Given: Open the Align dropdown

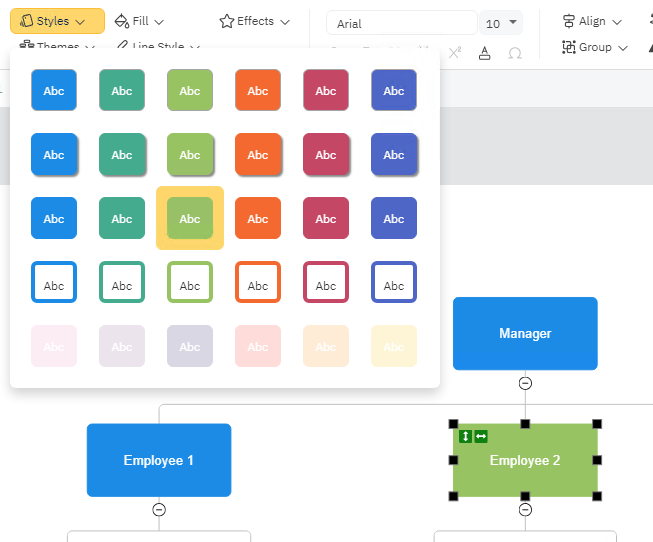Looking at the screenshot, I should point(592,21).
